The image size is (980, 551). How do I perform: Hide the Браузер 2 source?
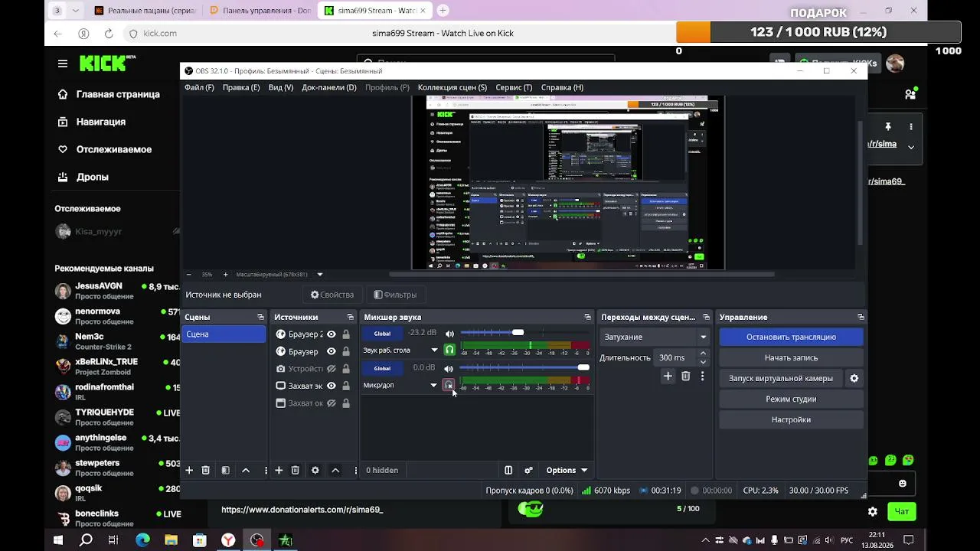click(x=332, y=334)
